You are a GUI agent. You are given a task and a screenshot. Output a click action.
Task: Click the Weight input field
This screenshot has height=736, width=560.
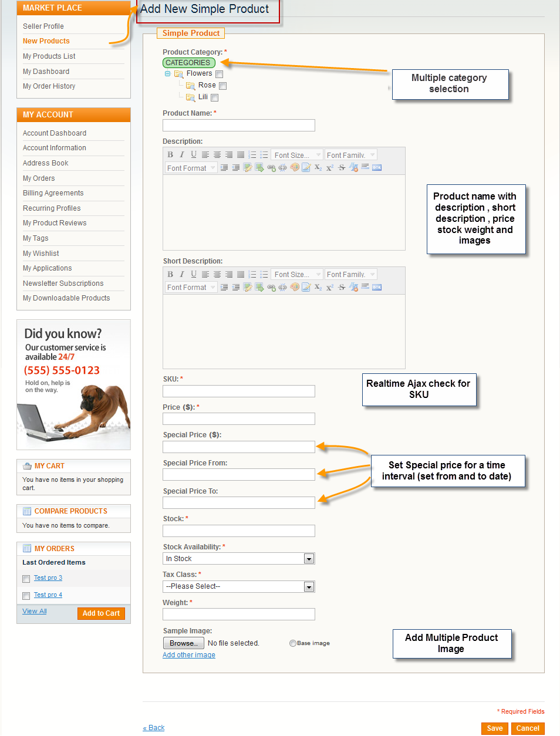point(239,614)
